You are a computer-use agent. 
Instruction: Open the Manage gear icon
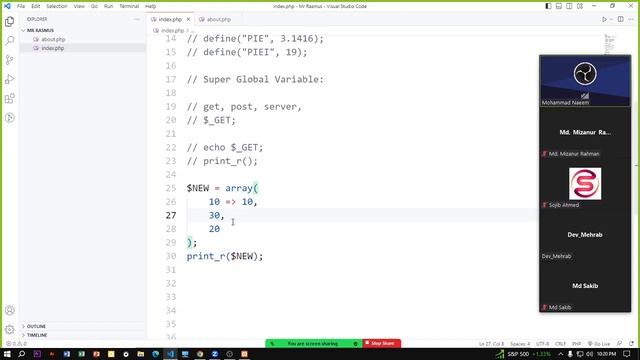click(10, 329)
